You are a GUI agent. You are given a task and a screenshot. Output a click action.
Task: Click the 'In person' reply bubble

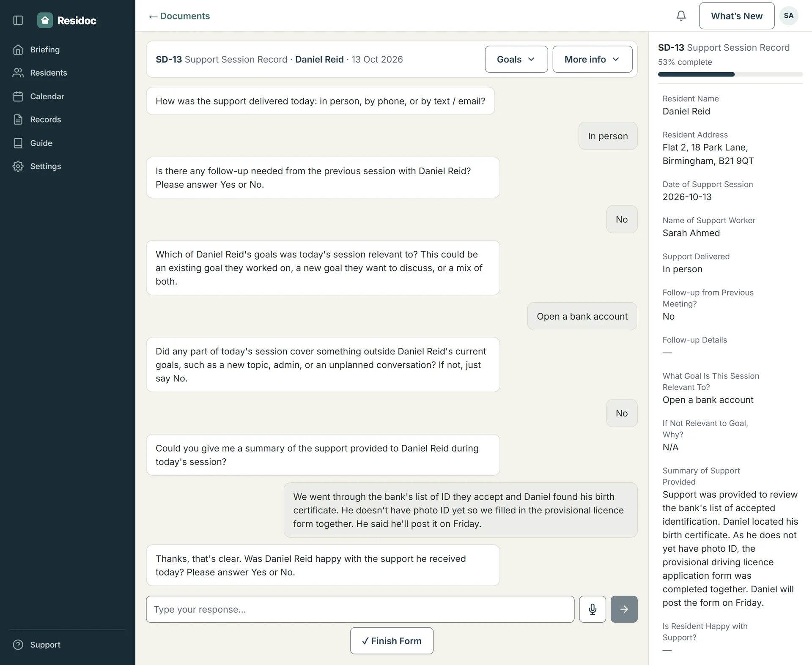pos(608,136)
